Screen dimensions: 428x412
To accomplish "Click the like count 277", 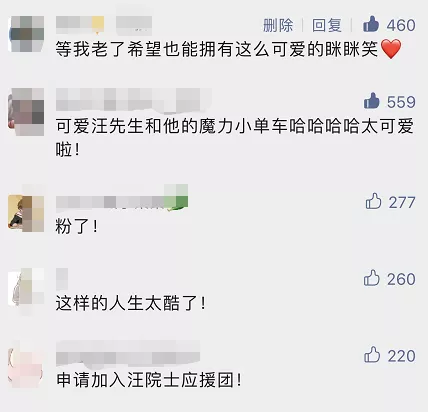I will pyautogui.click(x=402, y=202).
